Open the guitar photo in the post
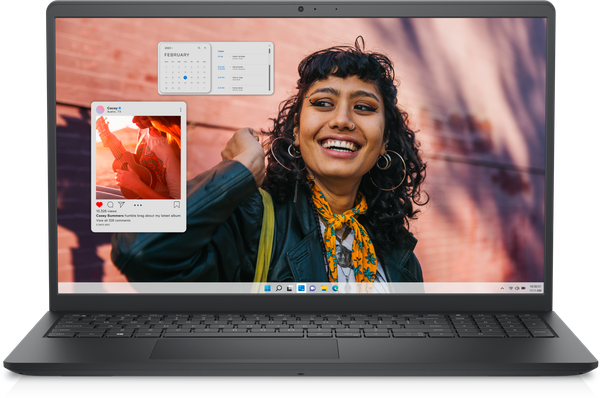 [138, 157]
